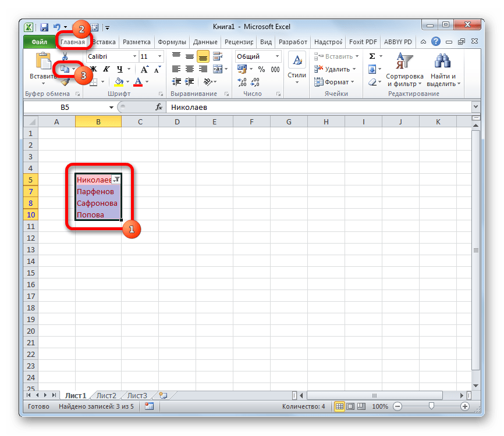Screen dimensions: 504x436
Task: Open Буфер обмена dialog launcher
Action: pyautogui.click(x=77, y=94)
